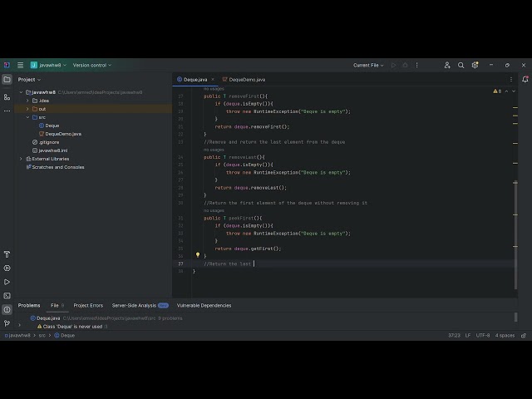Click Deque breadcrumb in status bar
The width and height of the screenshot is (532, 399).
pyautogui.click(x=65, y=336)
